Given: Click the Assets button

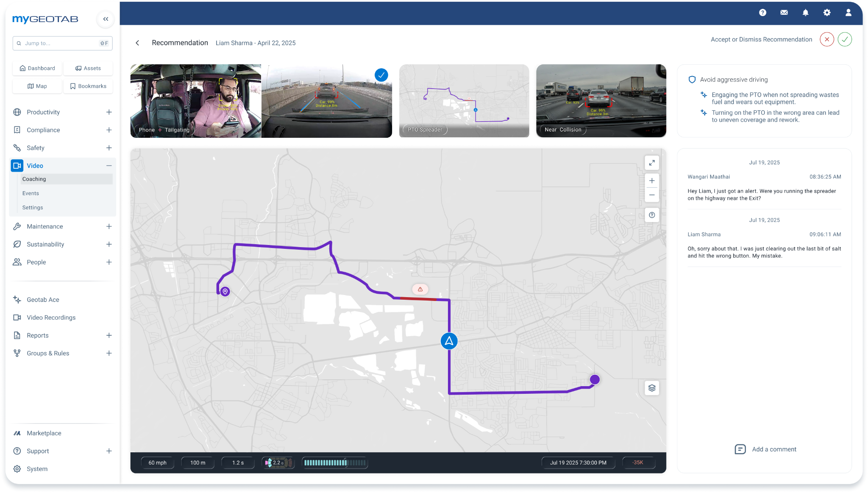Looking at the screenshot, I should 88,68.
